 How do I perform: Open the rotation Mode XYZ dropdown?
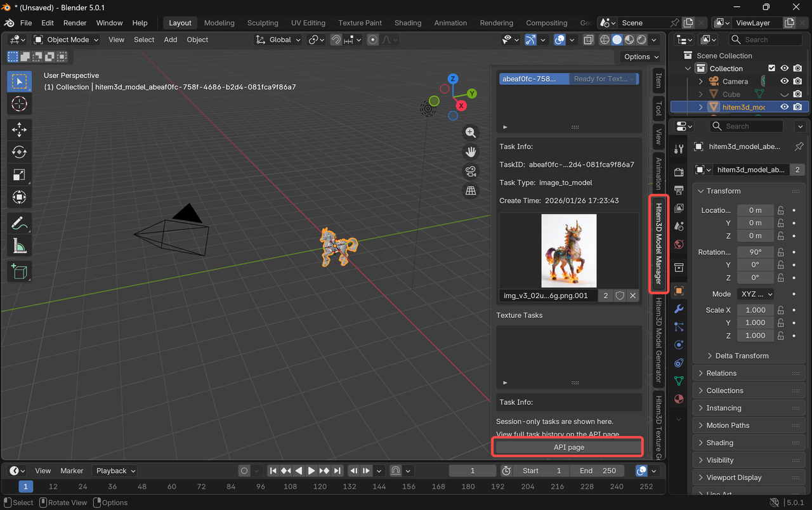(756, 294)
